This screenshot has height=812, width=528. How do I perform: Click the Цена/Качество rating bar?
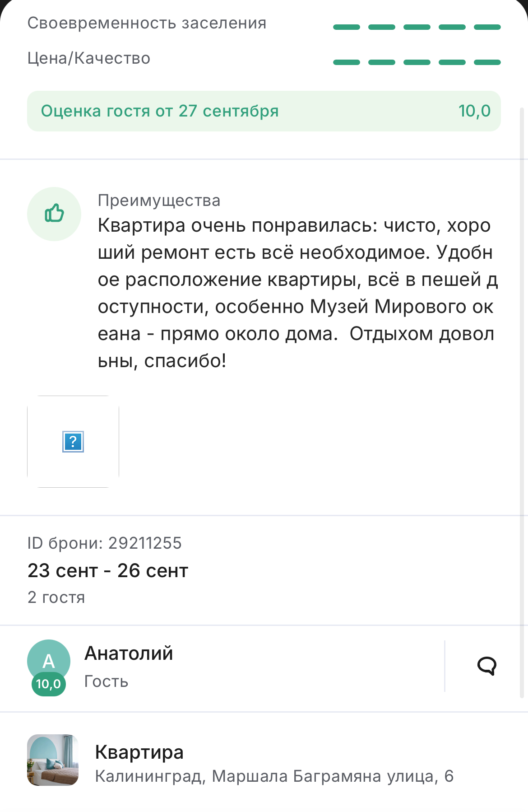[417, 62]
